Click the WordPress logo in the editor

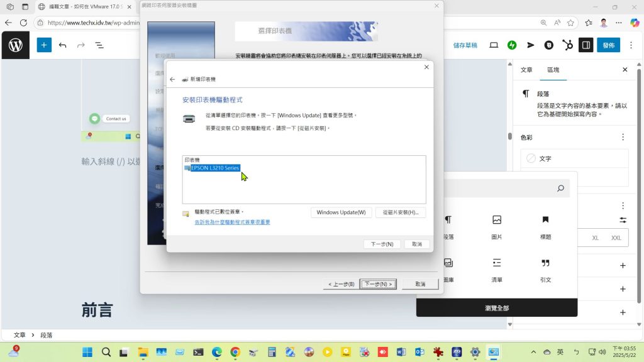click(x=16, y=45)
